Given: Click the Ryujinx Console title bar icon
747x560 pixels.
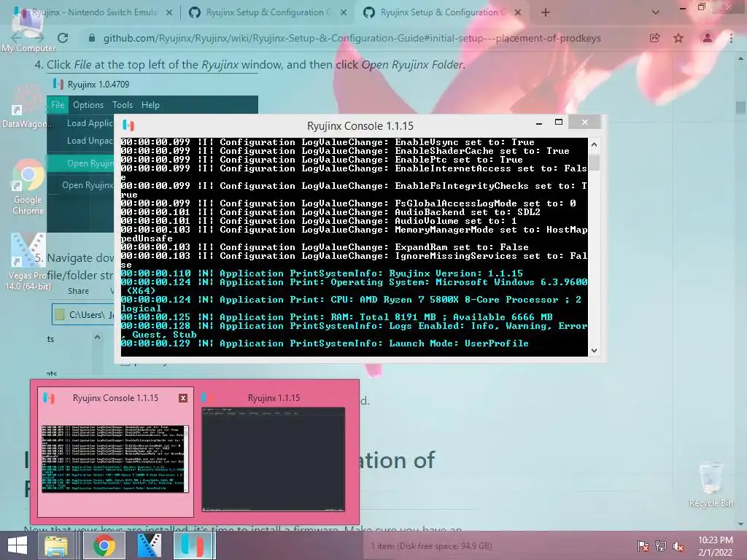Looking at the screenshot, I should point(128,125).
